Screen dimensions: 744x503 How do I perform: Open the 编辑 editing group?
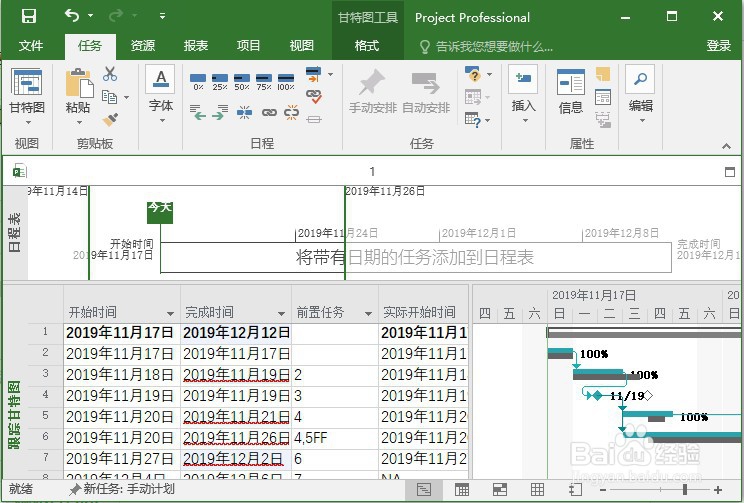click(641, 95)
